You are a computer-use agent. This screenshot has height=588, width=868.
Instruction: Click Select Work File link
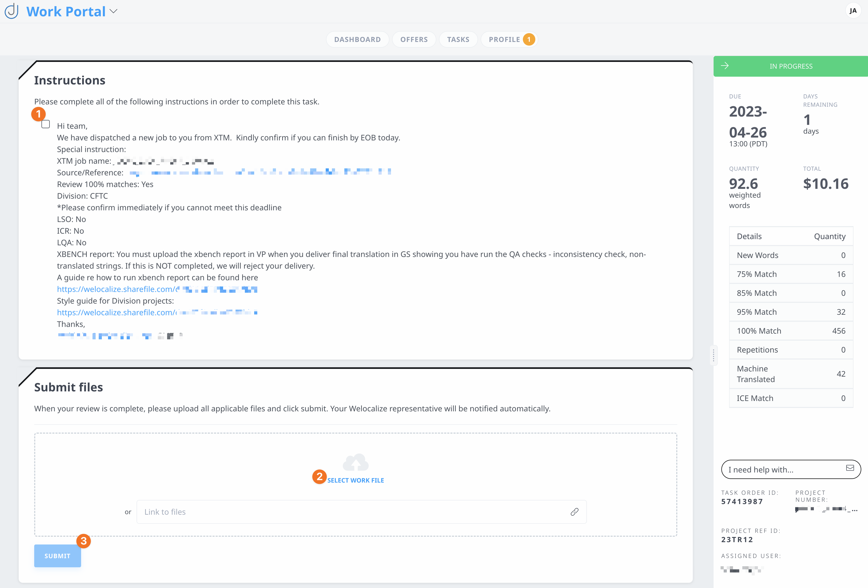coord(355,481)
